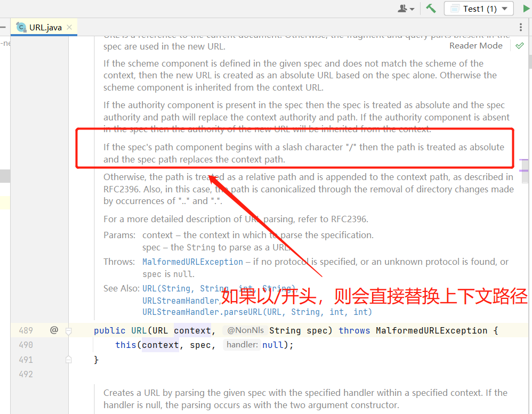Toggle Reader Mode in the editor

475,46
